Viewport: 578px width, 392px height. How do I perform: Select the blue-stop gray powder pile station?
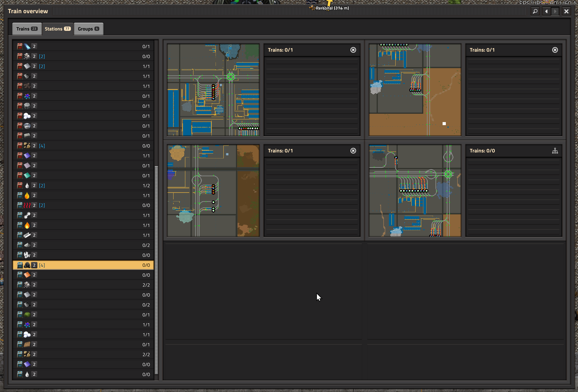[x=83, y=245]
